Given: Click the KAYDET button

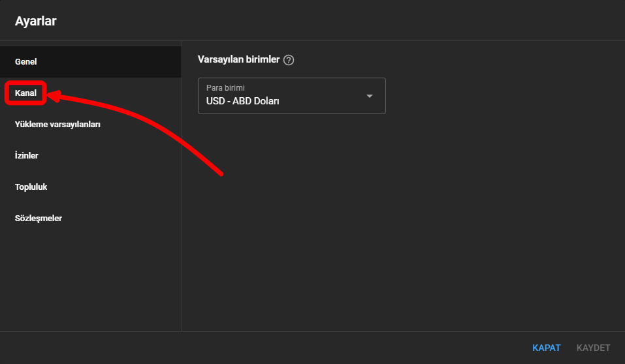Looking at the screenshot, I should 593,348.
